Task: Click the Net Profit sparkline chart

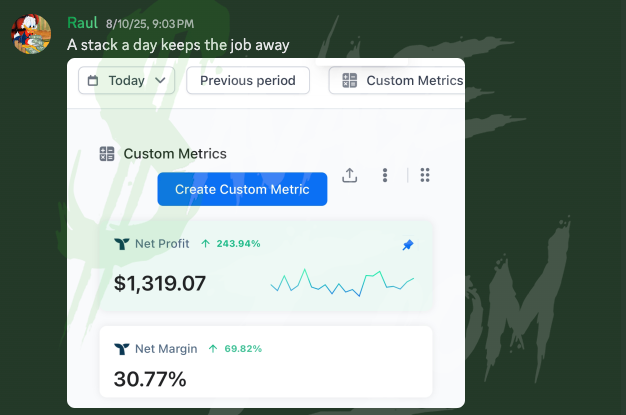Action: tap(342, 283)
